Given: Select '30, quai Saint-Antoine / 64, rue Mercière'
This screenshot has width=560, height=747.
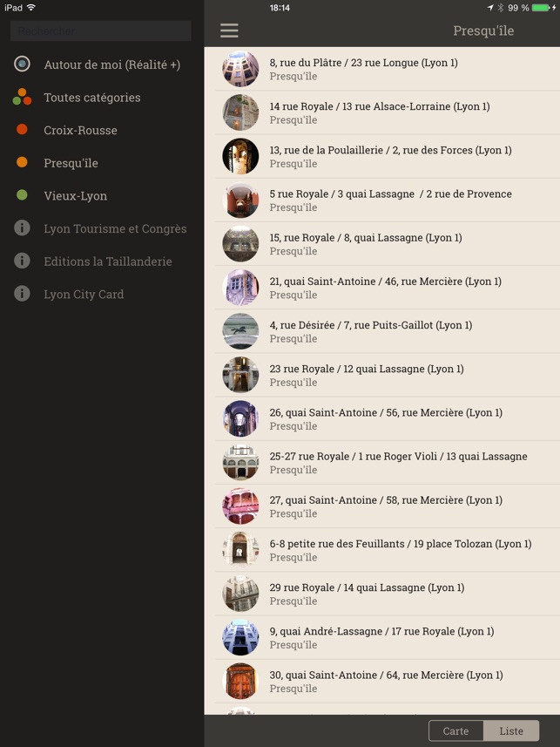Looking at the screenshot, I should click(386, 676).
